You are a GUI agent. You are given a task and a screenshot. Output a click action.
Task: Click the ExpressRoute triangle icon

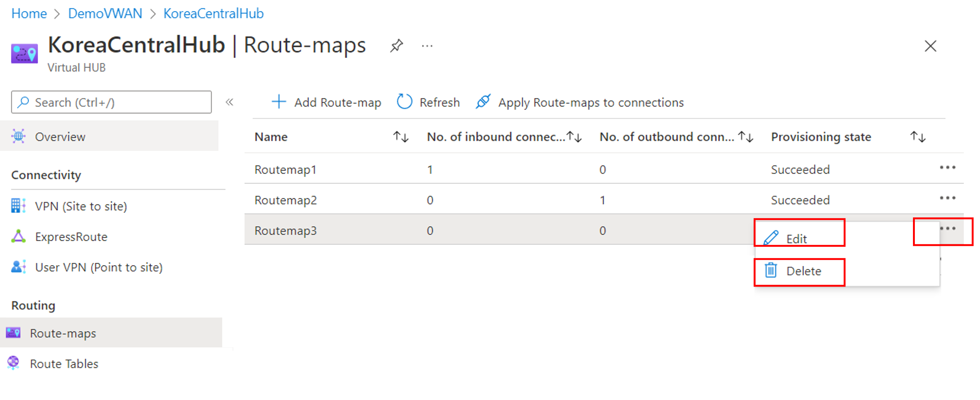[x=18, y=236]
